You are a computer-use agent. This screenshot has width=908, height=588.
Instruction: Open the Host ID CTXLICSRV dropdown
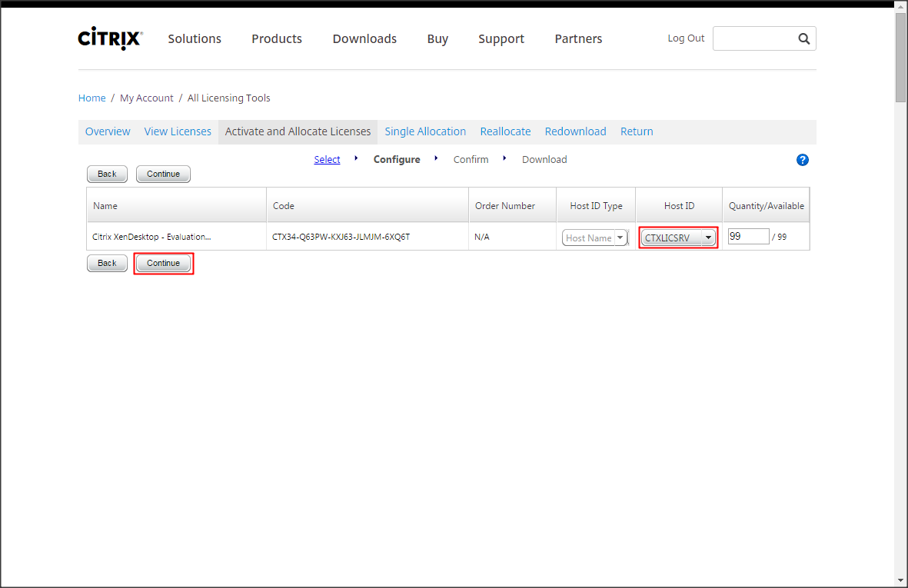(708, 238)
